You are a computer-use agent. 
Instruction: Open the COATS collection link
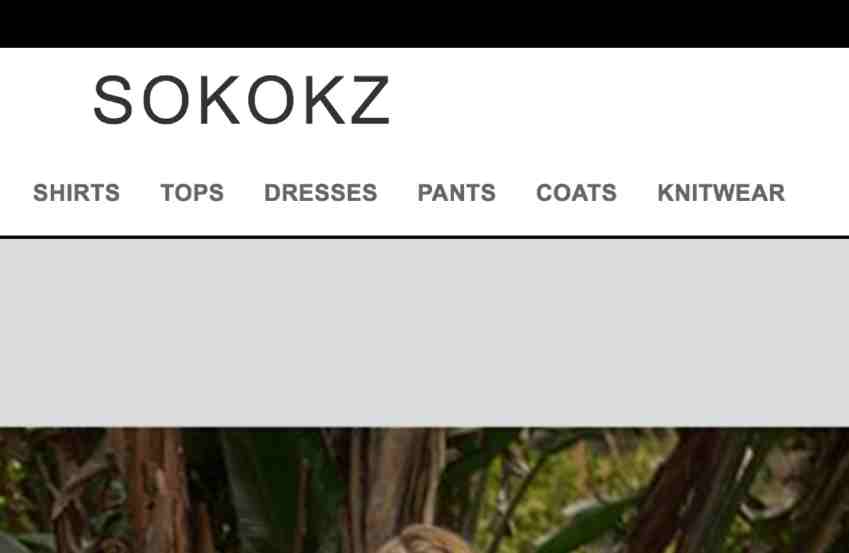click(576, 193)
